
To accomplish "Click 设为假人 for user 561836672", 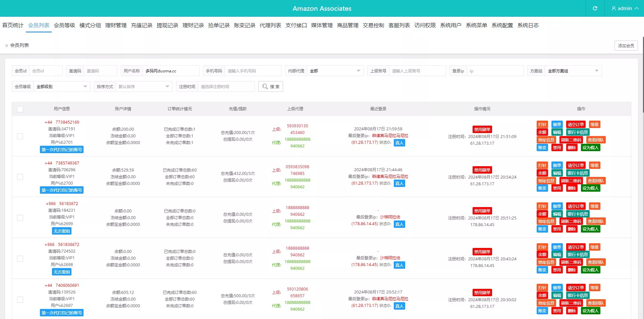I will pos(590,270).
